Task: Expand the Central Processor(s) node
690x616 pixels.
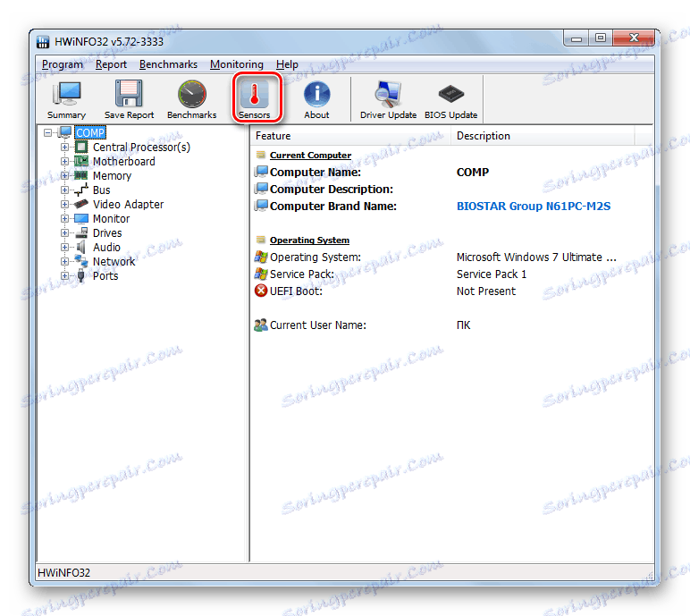Action: 64,147
